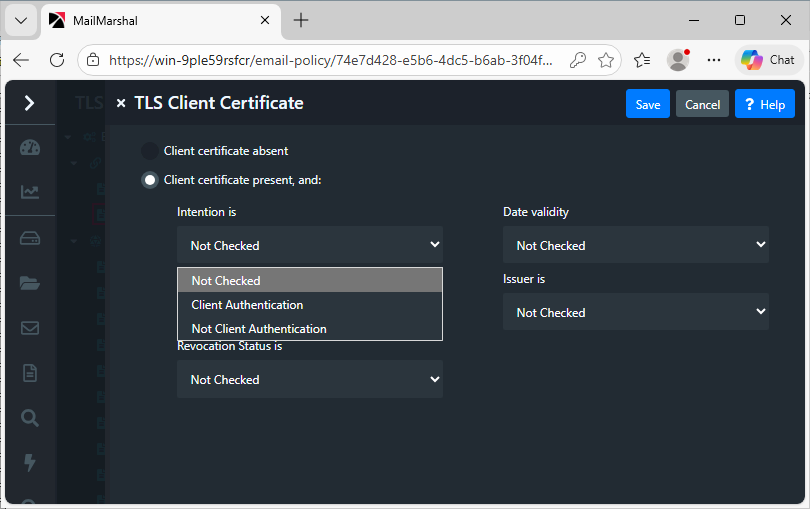Click the lightning bolt sidebar icon
The height and width of the screenshot is (509, 810).
(30, 462)
